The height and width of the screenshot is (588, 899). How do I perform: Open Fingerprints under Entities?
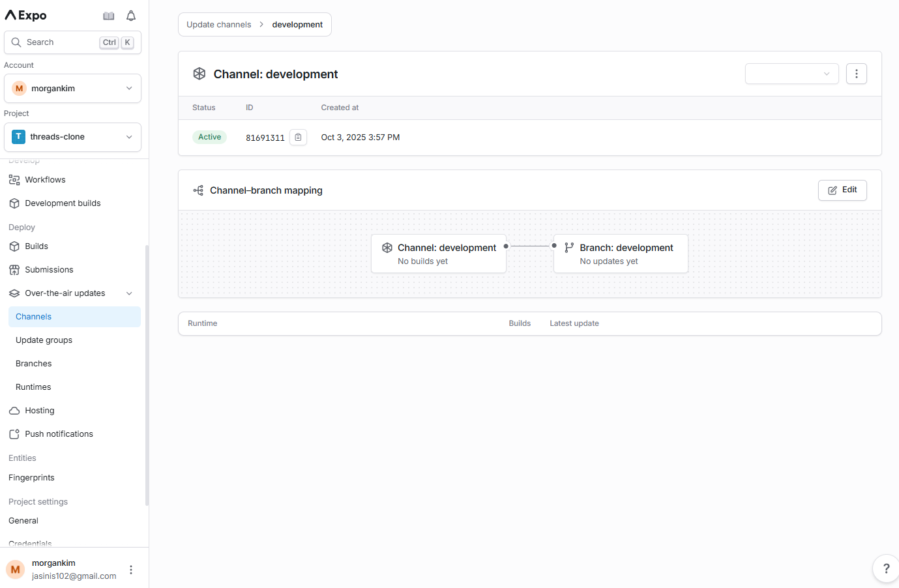[31, 478]
